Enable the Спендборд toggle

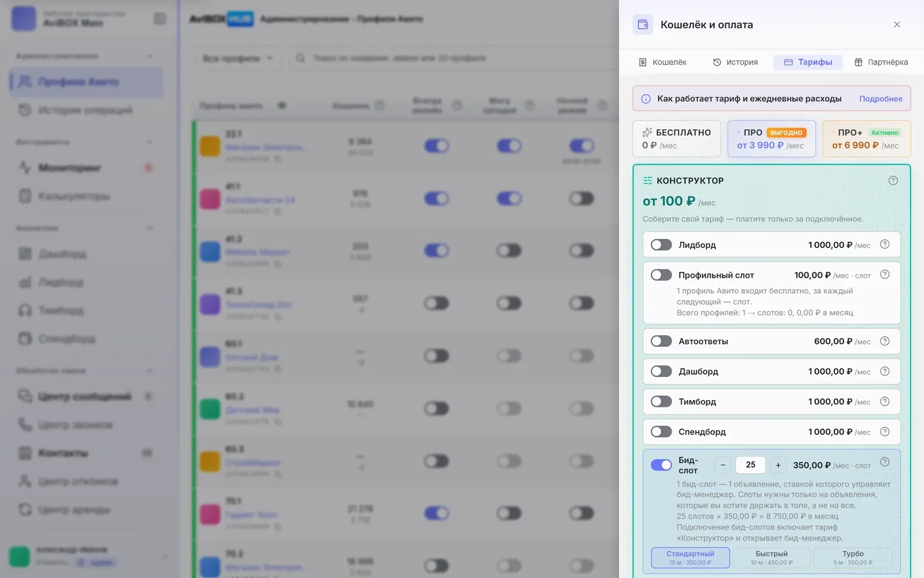tap(661, 432)
